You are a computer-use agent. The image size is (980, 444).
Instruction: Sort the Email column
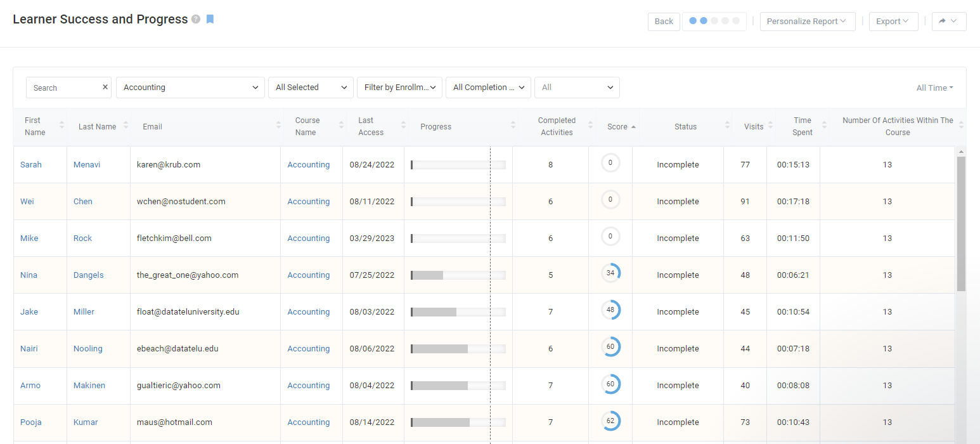pos(279,126)
